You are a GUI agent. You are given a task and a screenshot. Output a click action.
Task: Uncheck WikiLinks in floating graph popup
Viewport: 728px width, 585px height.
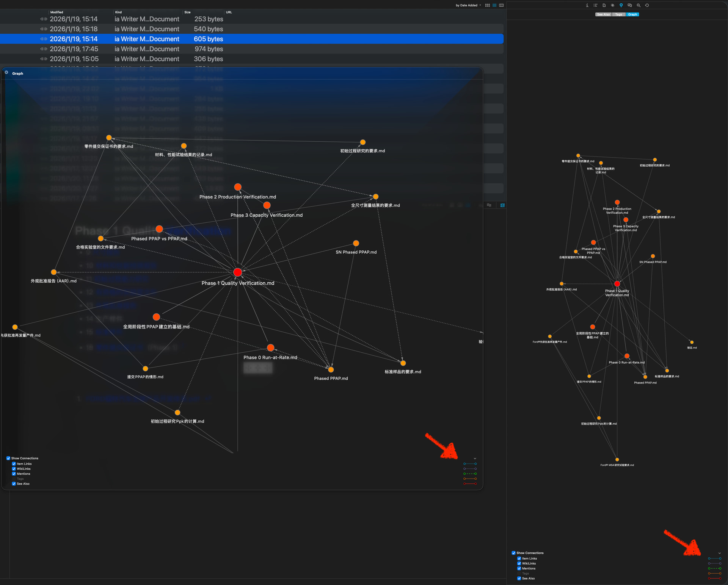click(x=14, y=469)
